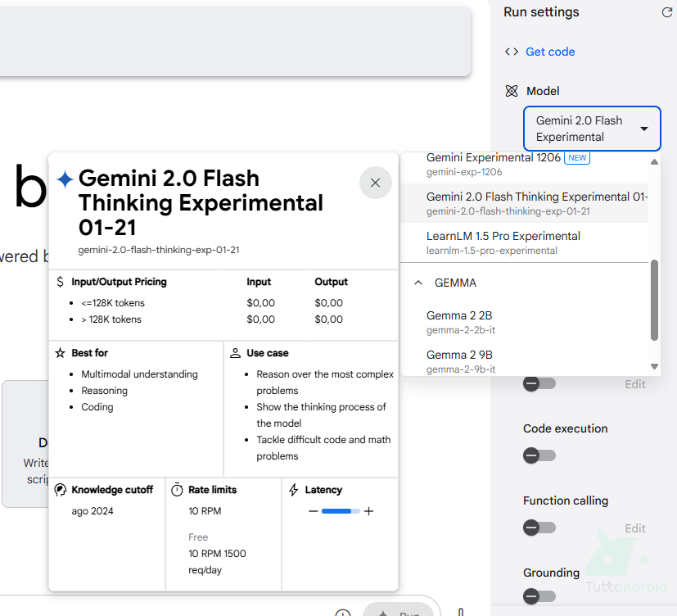Click the dollar sign pricing icon
Viewport: 677px width, 616px height.
point(60,282)
